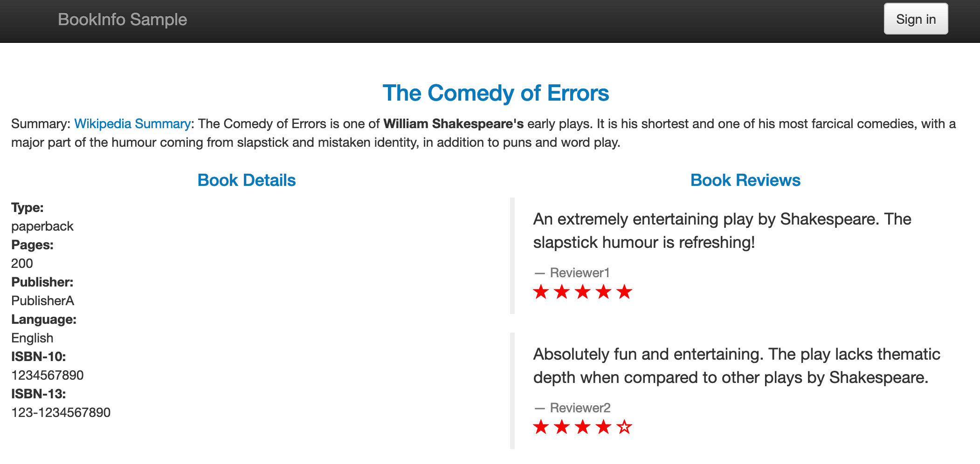Image resolution: width=980 pixels, height=464 pixels.
Task: Click the first star of Reviewer1's rating
Action: click(x=541, y=292)
